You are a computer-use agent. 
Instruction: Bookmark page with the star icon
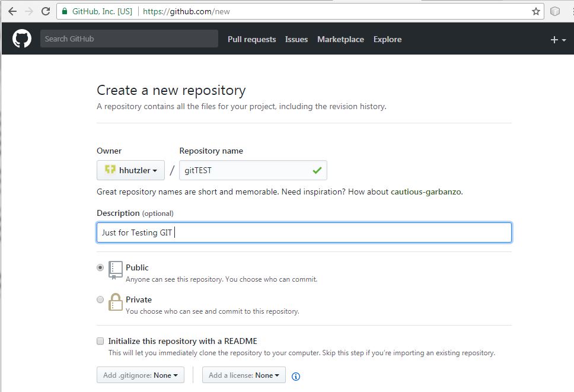536,11
